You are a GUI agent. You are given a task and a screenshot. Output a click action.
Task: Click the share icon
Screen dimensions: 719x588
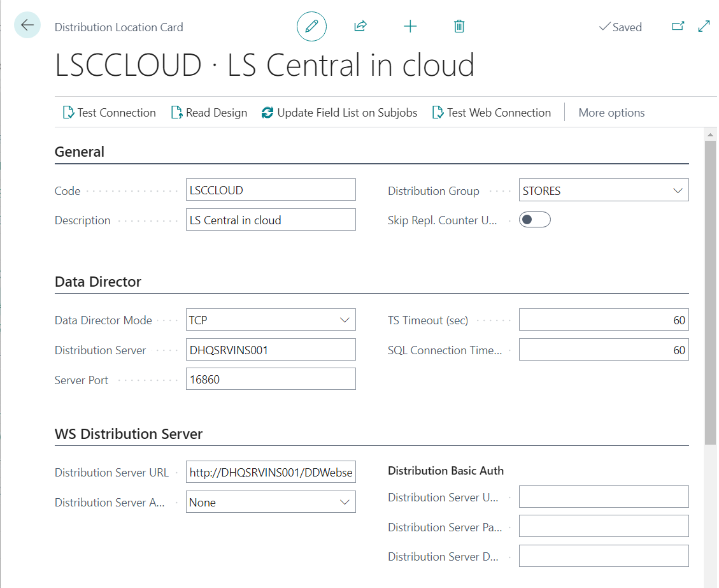click(360, 26)
